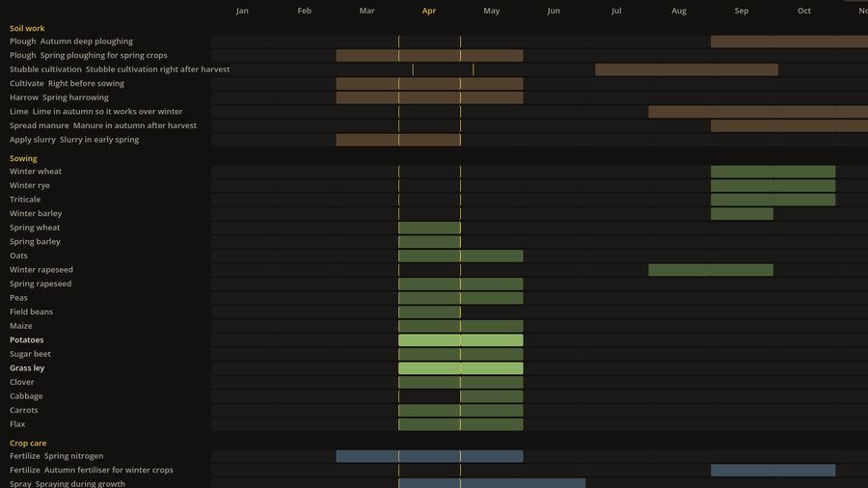Click the bright green Grass ley sowing bar
This screenshot has height=488, width=868.
(461, 368)
